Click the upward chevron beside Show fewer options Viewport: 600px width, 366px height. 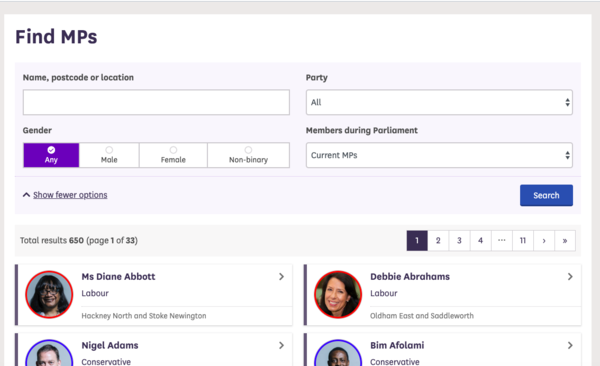26,195
